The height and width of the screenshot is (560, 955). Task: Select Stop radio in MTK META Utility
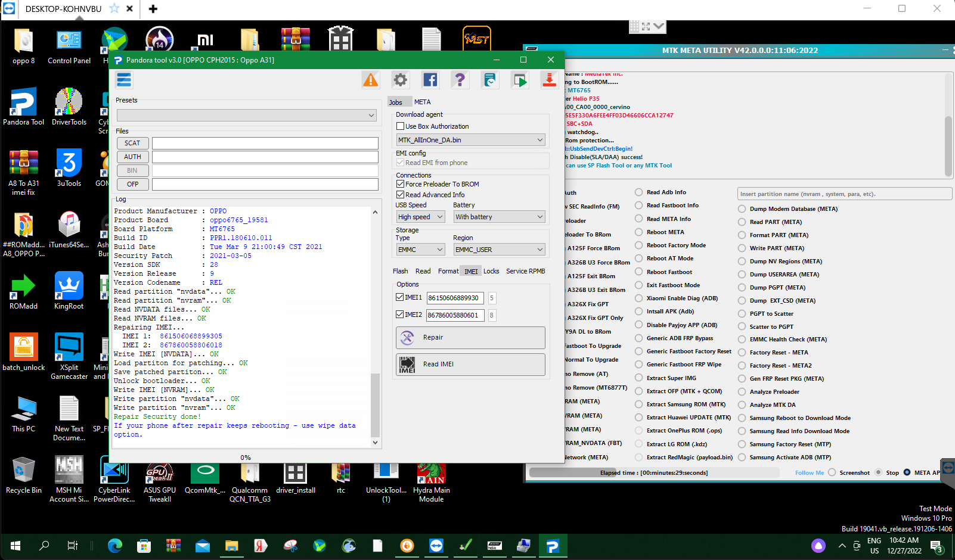tap(879, 473)
